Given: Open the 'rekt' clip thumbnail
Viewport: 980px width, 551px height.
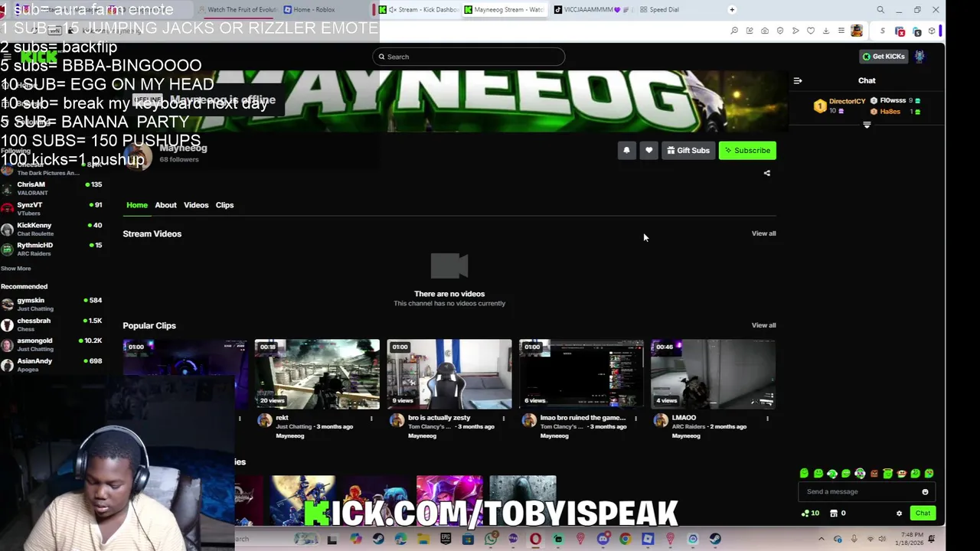Looking at the screenshot, I should pos(317,374).
